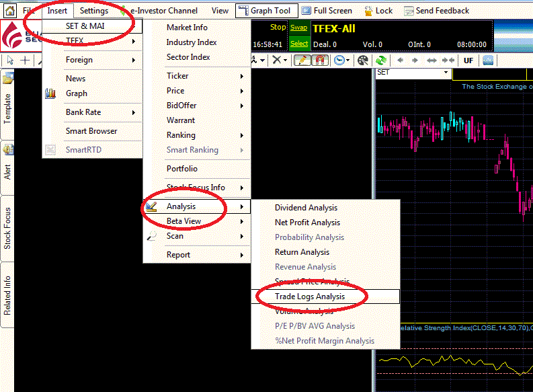Open the Related Info side tab
This screenshot has height=392, width=533.
[x=7, y=295]
